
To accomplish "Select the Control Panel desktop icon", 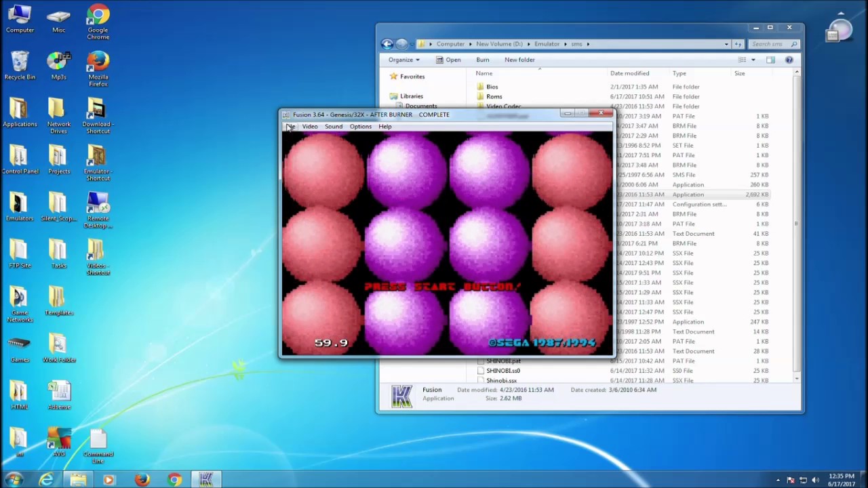I will (x=20, y=160).
